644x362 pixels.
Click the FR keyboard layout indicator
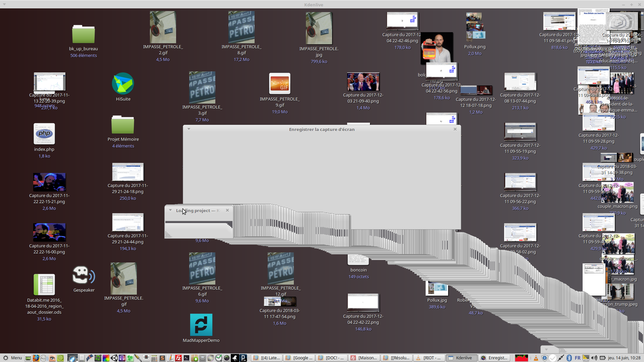click(578, 358)
